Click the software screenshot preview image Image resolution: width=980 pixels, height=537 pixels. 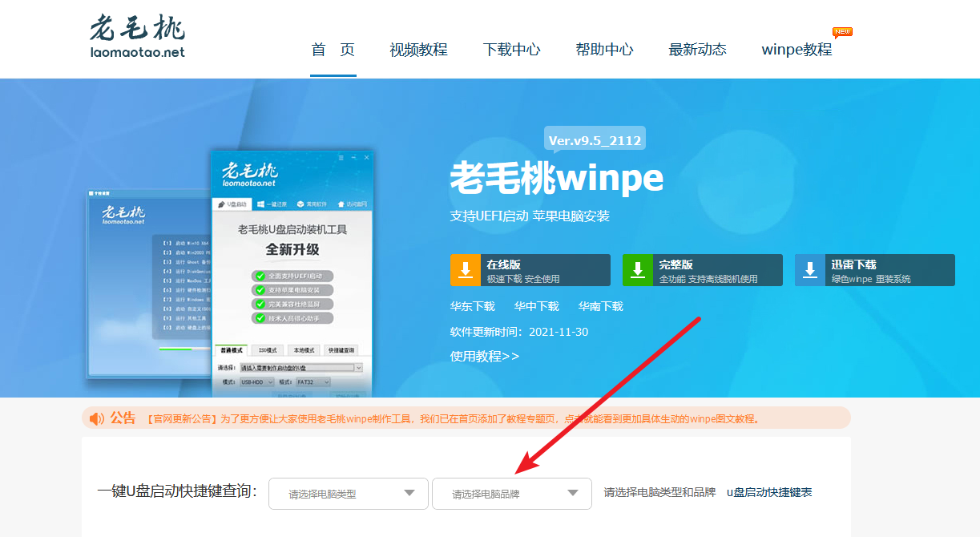point(231,273)
